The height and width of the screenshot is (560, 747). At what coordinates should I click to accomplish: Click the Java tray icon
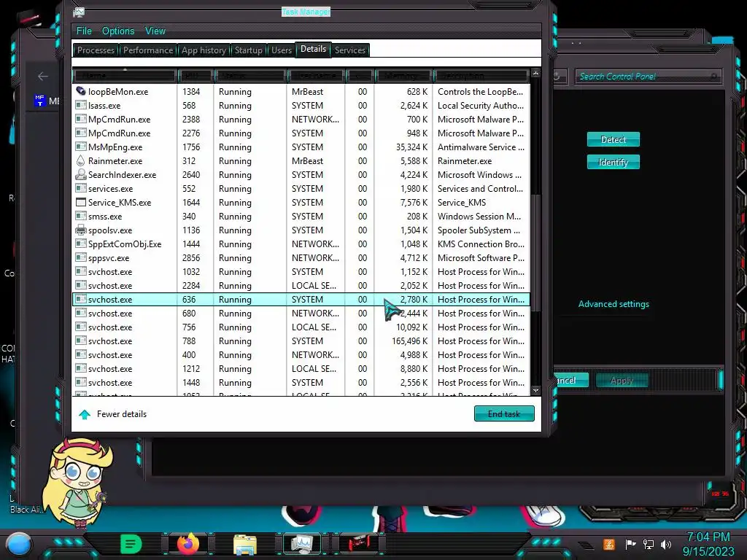(609, 544)
